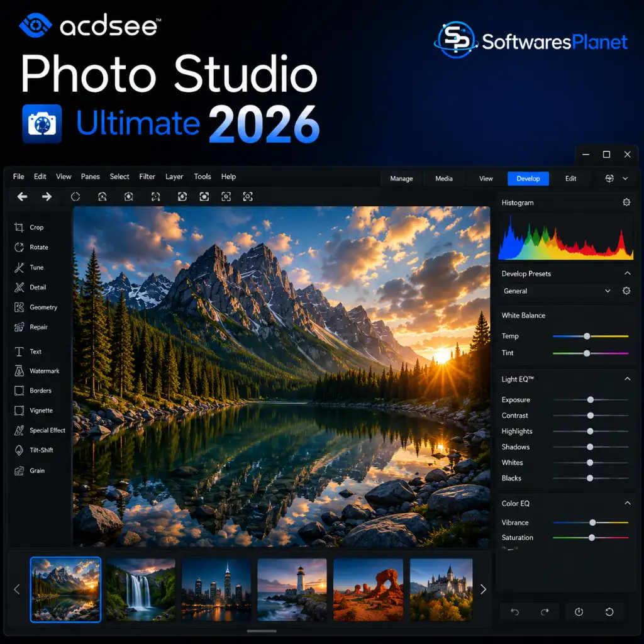Click the Saturation slider handle
This screenshot has width=644, height=644.
[x=591, y=538]
